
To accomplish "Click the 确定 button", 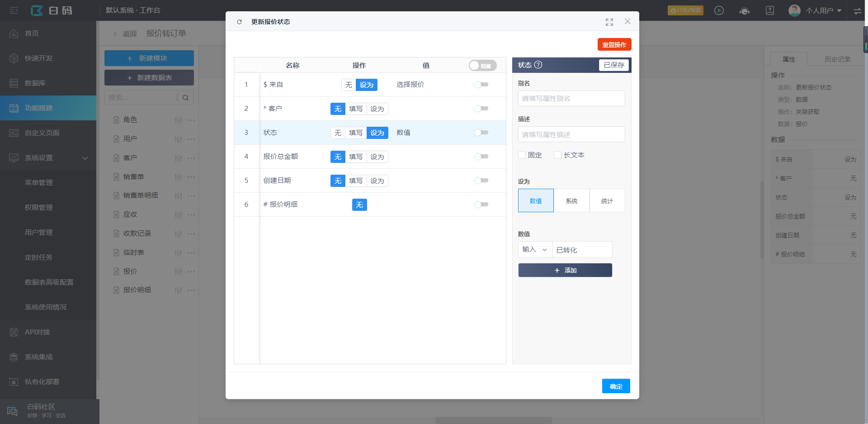I will (616, 386).
